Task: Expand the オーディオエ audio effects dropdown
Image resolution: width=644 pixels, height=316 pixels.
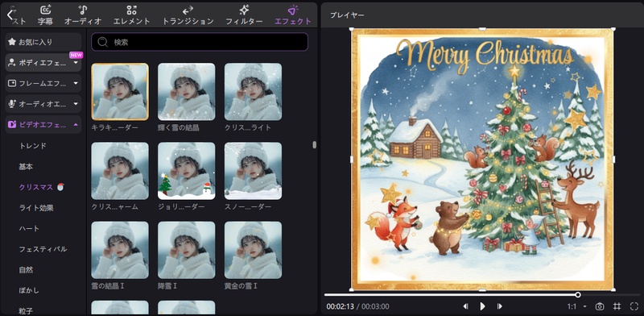Action: (76, 104)
